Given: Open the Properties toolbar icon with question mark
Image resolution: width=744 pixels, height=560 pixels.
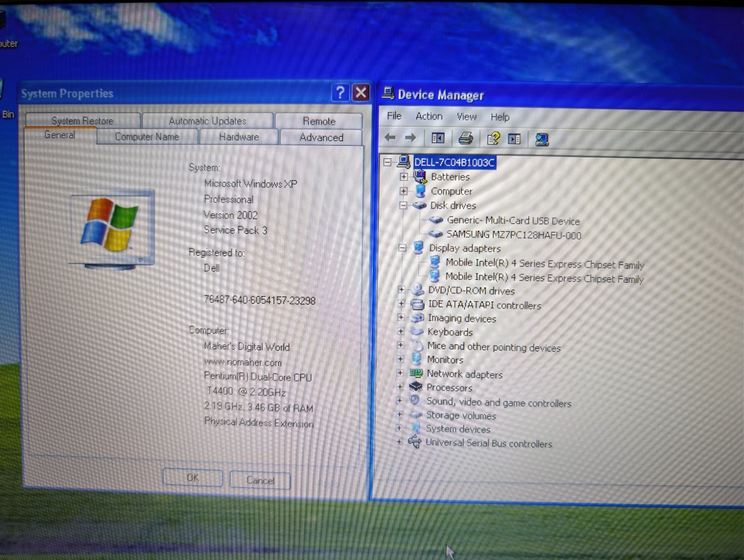Looking at the screenshot, I should pos(493,139).
